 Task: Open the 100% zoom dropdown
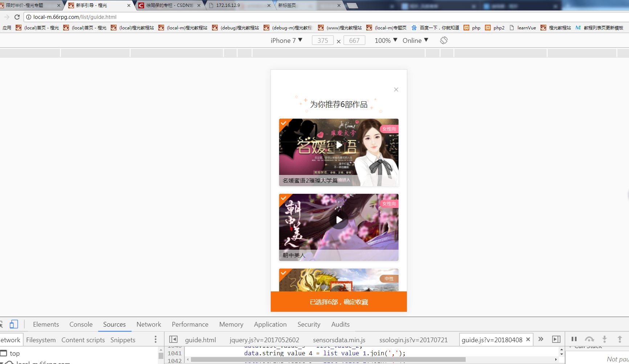coord(386,40)
